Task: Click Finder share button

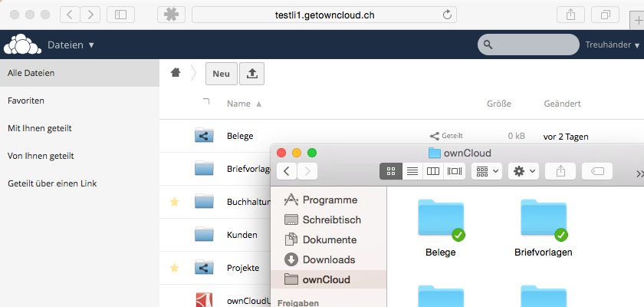Action: 560,171
